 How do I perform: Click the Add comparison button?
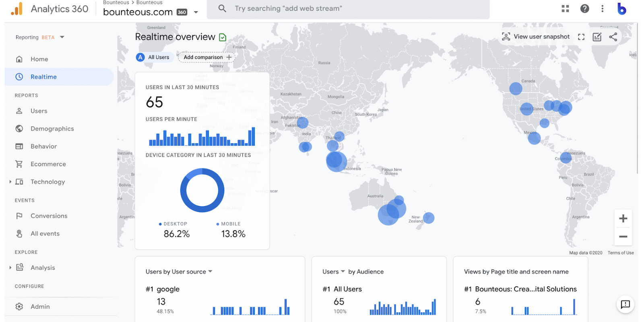(206, 58)
